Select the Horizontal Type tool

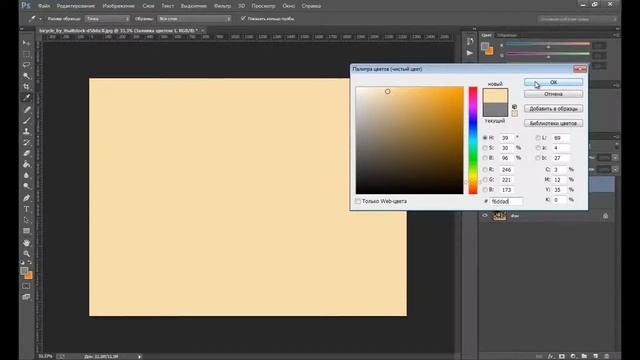(x=27, y=209)
